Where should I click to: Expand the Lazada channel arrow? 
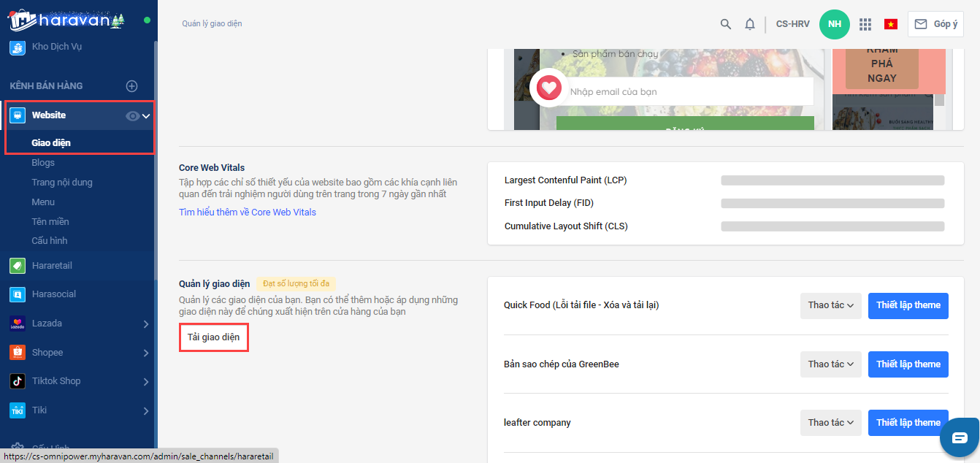tap(146, 324)
